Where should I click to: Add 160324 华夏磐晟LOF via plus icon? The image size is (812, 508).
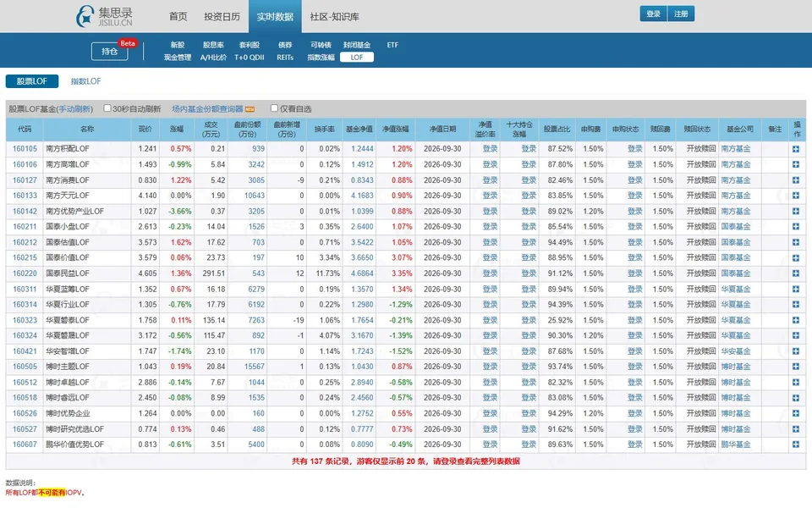click(796, 335)
